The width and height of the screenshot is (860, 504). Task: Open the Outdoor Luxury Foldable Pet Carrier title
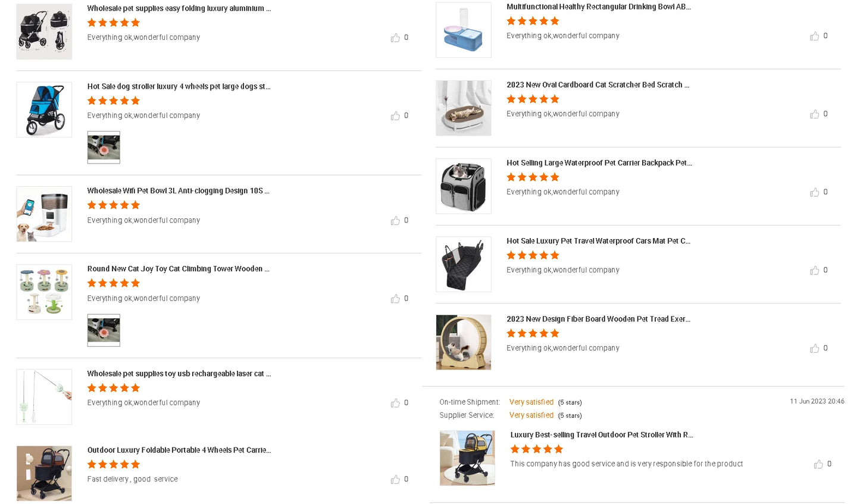click(x=179, y=450)
